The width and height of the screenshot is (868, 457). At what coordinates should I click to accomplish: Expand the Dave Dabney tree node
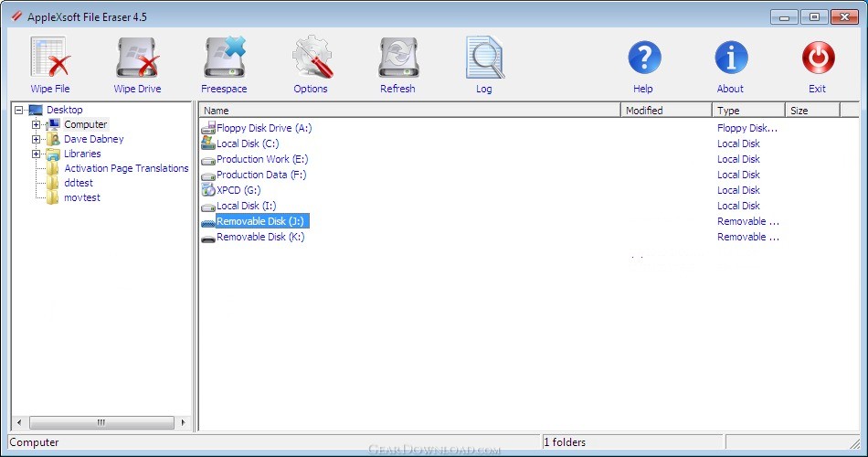pyautogui.click(x=36, y=139)
